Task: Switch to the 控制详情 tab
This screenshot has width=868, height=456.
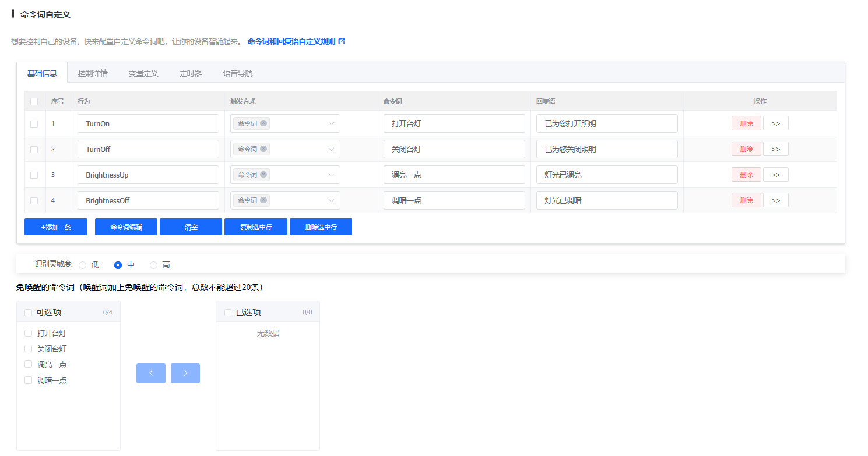Action: pyautogui.click(x=93, y=73)
